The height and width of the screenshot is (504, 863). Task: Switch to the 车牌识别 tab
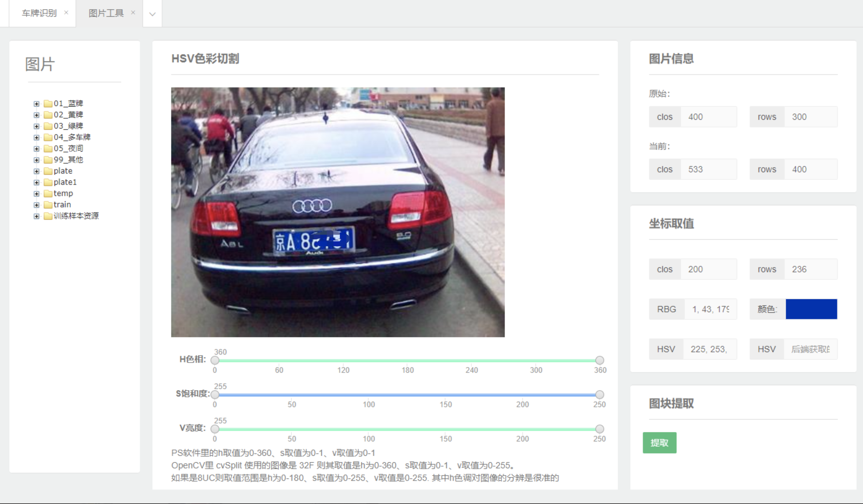[x=39, y=13]
